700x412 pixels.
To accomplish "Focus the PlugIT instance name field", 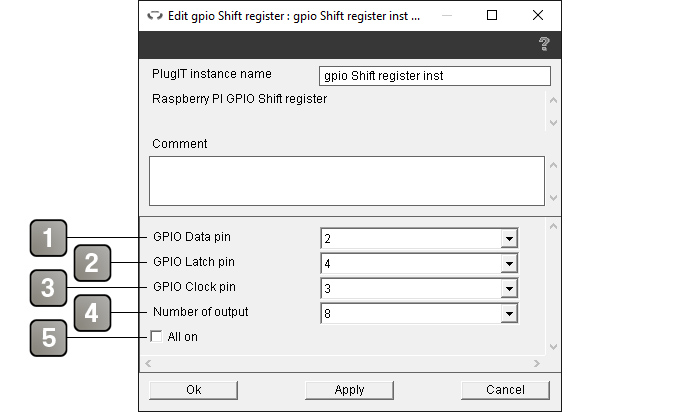I will (434, 76).
